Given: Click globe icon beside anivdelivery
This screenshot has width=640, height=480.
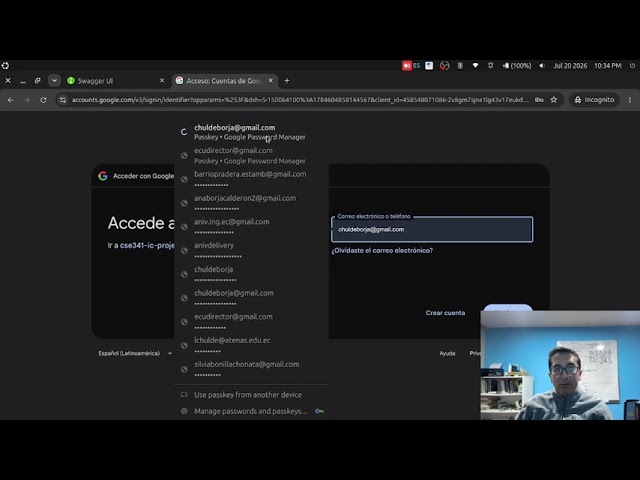Looking at the screenshot, I should click(x=184, y=251).
